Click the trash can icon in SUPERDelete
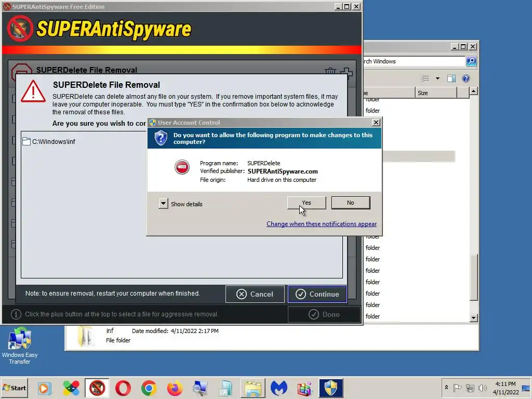This screenshot has height=399, width=532. coord(330,71)
